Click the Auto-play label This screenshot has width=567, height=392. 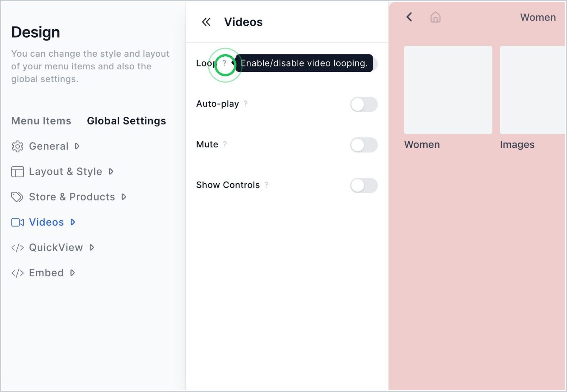218,104
